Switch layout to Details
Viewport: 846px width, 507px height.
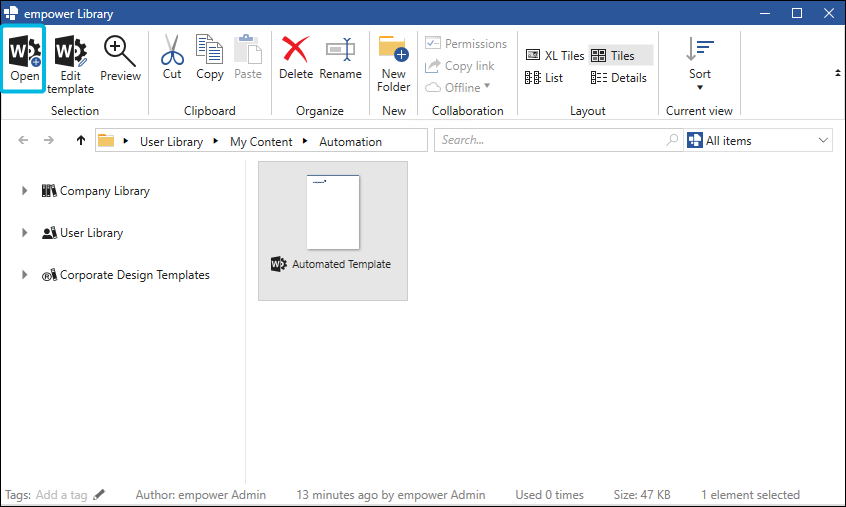618,78
